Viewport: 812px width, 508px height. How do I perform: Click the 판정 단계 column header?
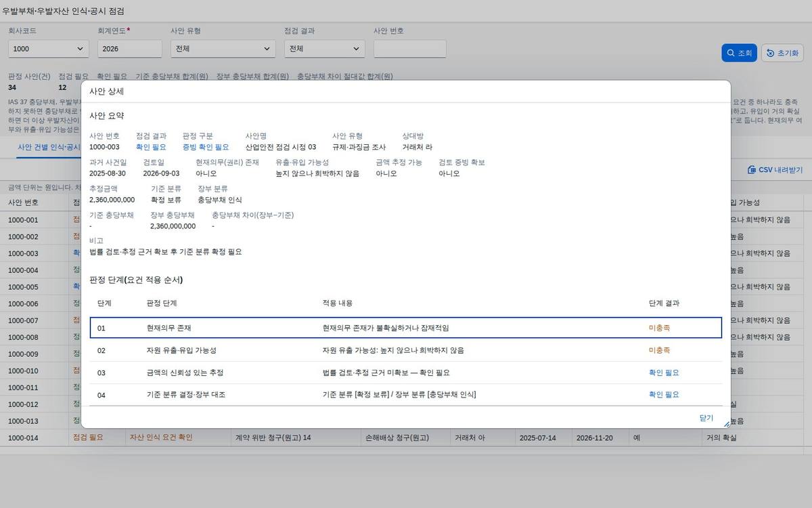(x=162, y=303)
